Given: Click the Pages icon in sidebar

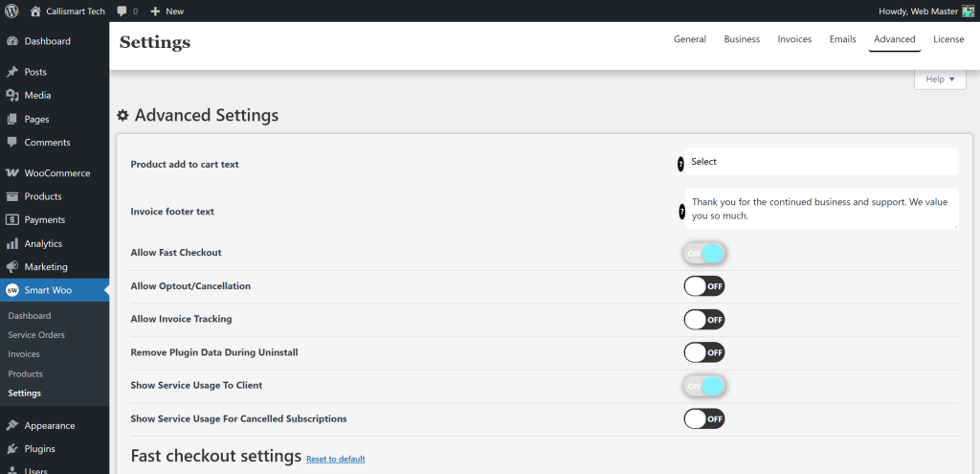Looking at the screenshot, I should point(11,119).
